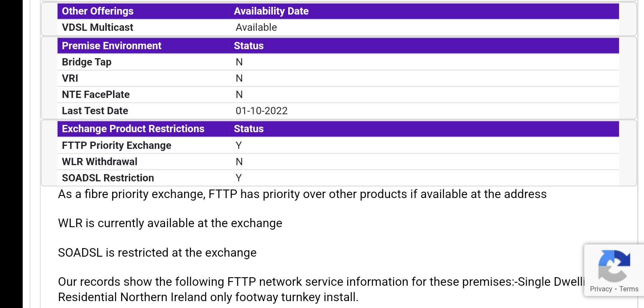644x308 pixels.
Task: Select the Other Offerings header
Action: 97,11
